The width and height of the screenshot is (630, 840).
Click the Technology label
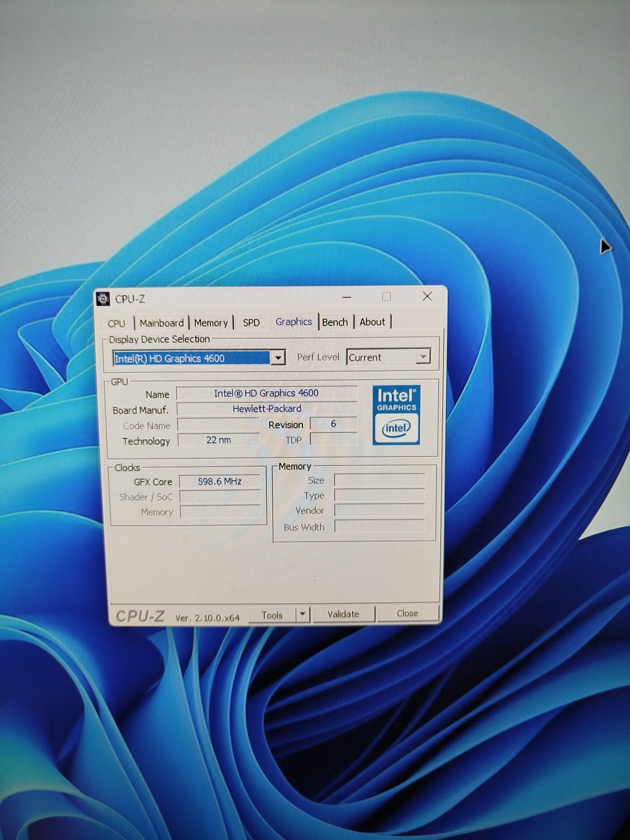(146, 441)
